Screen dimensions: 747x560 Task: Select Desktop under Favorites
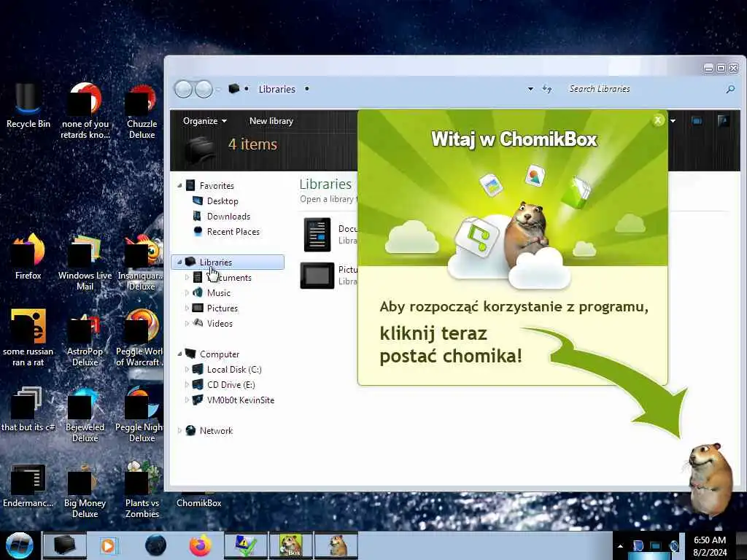click(222, 201)
